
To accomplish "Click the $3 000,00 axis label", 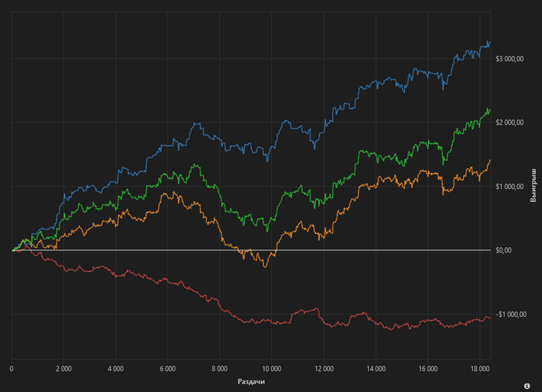I will pyautogui.click(x=509, y=59).
